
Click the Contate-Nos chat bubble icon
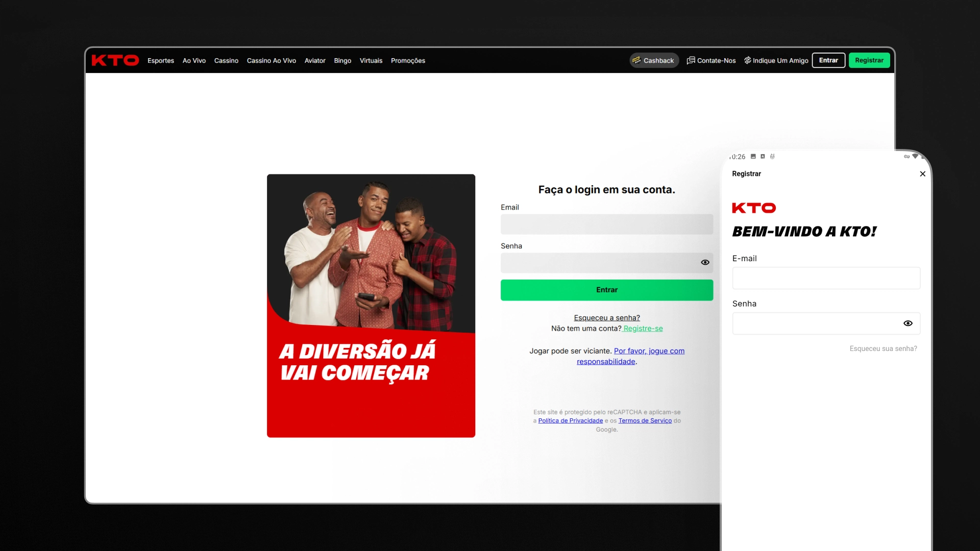pos(691,60)
